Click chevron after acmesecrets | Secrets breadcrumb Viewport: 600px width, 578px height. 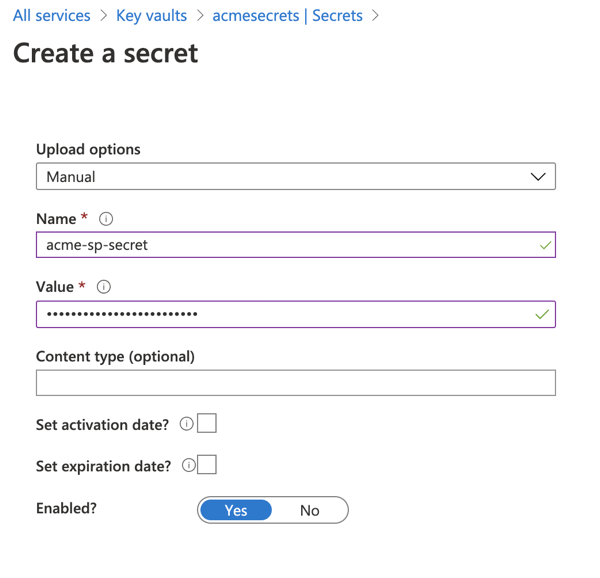(x=376, y=16)
